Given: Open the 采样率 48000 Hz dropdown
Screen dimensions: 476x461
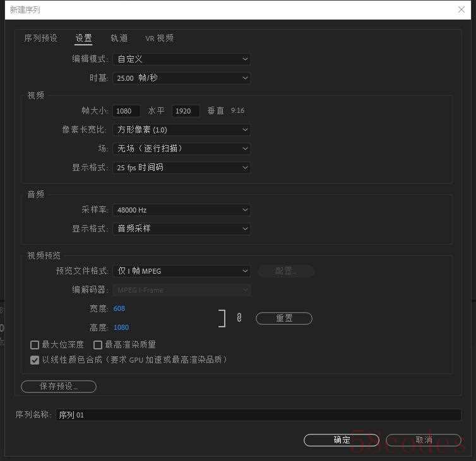Looking at the screenshot, I should tap(182, 210).
